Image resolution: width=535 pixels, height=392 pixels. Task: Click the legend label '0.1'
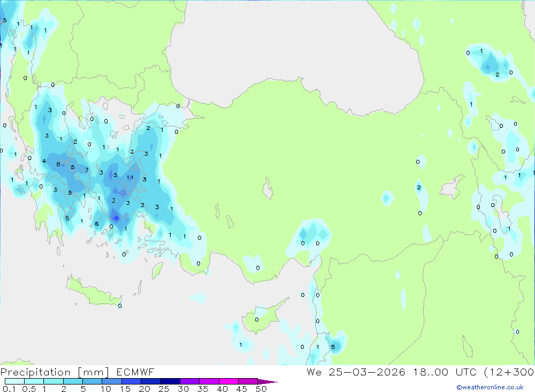click(9, 389)
